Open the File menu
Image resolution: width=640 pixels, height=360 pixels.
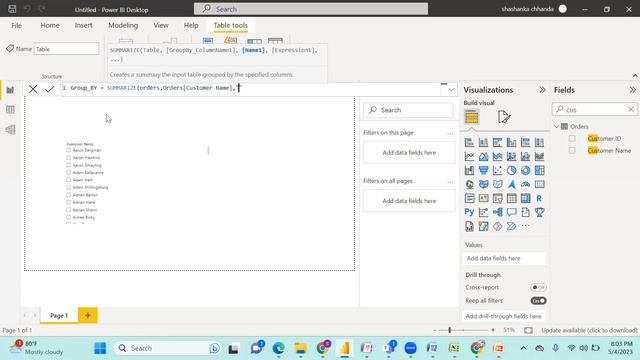[16, 25]
